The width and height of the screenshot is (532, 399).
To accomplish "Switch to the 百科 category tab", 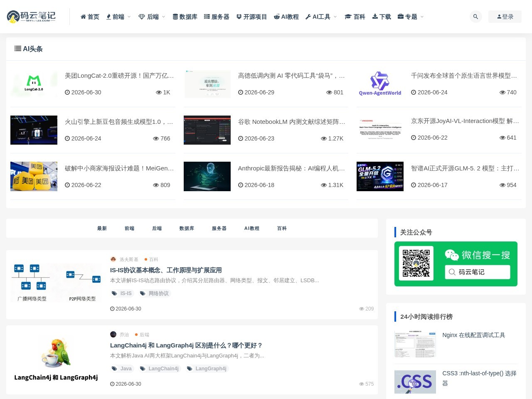I will coord(282,228).
